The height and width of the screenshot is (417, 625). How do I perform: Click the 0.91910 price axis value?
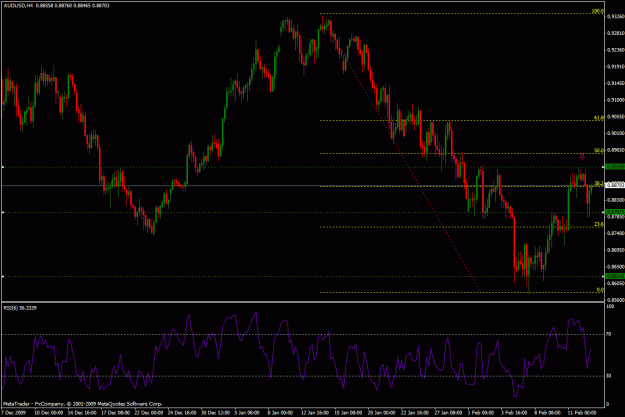(x=615, y=67)
